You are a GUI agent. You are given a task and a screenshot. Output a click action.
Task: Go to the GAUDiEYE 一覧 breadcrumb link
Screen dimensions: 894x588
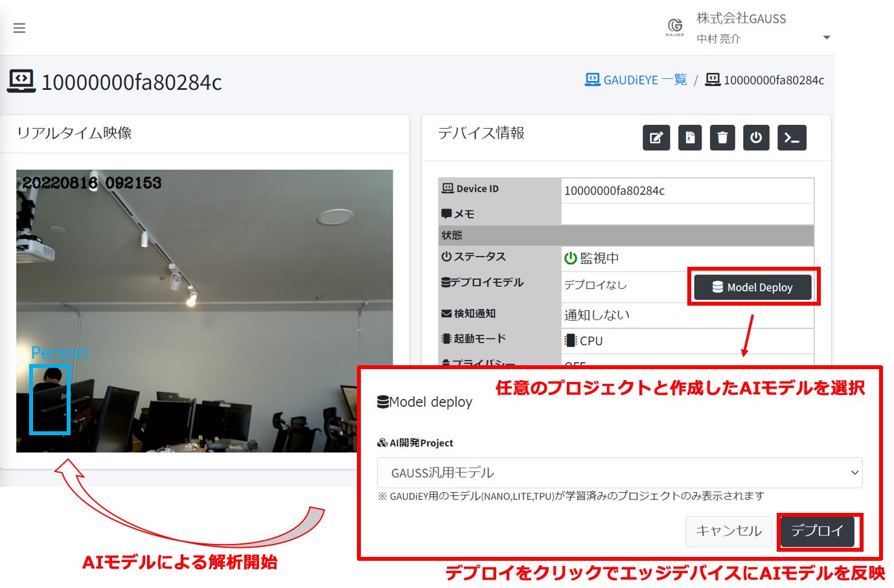pyautogui.click(x=636, y=80)
